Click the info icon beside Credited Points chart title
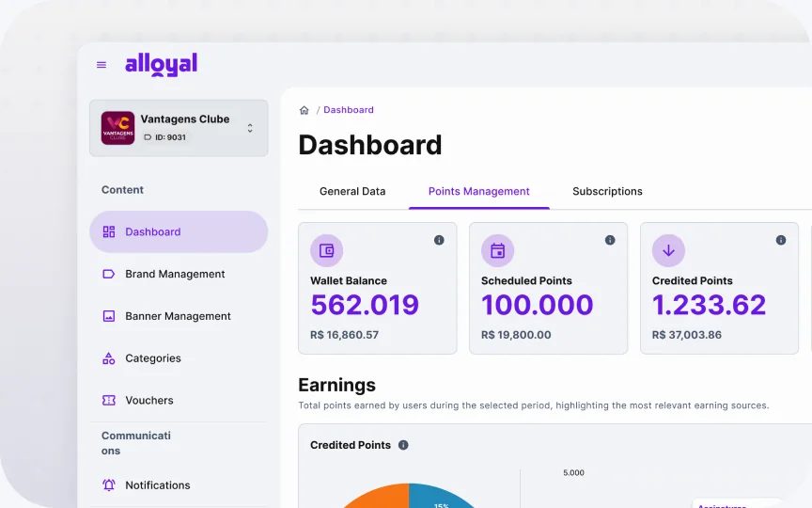The image size is (812, 508). [403, 445]
